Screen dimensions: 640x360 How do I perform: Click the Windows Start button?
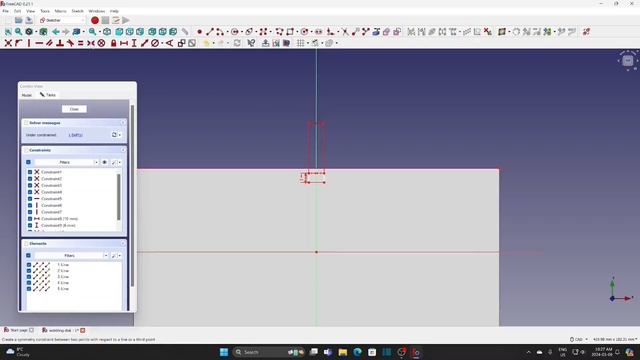(224, 352)
